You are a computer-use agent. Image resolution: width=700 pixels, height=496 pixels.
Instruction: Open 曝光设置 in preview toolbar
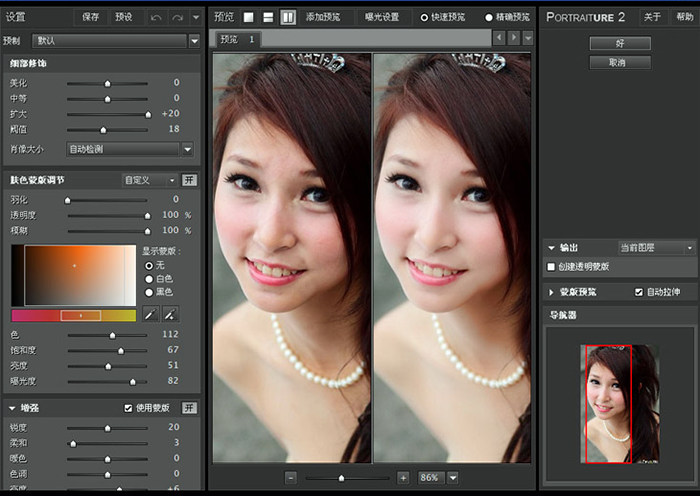(382, 17)
